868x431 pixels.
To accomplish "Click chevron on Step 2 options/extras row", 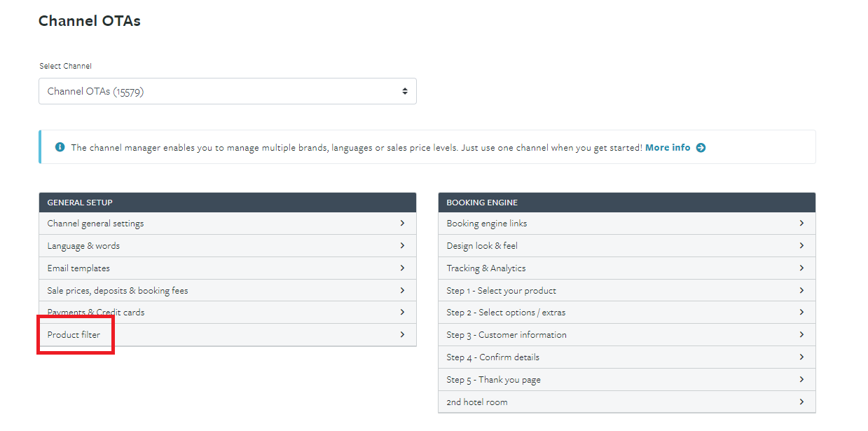I will click(801, 313).
